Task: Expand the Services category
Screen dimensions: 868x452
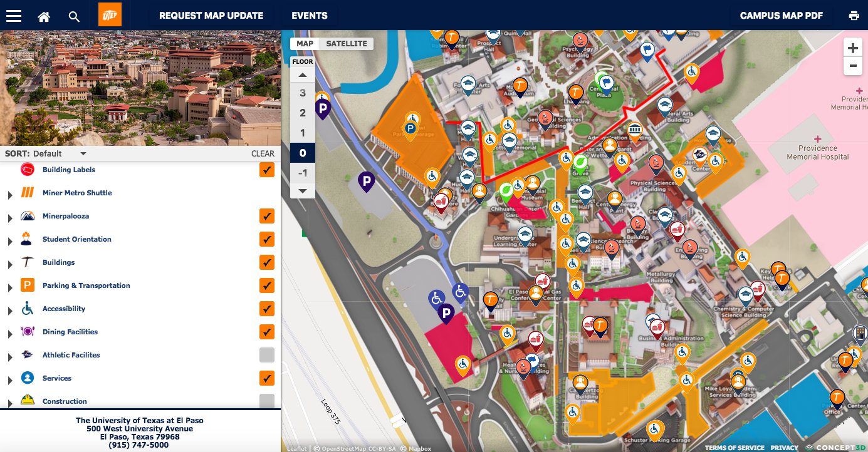Action: click(x=9, y=380)
